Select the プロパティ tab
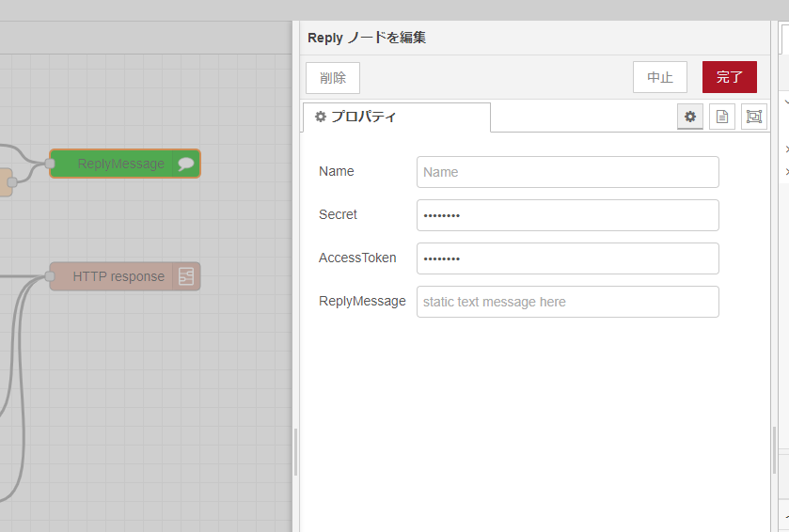This screenshot has height=532, width=789. (x=395, y=117)
